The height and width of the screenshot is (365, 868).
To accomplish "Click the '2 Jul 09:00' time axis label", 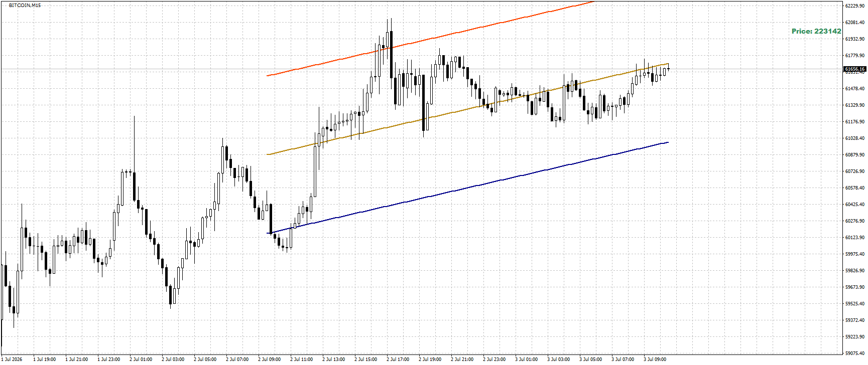I will (269, 359).
